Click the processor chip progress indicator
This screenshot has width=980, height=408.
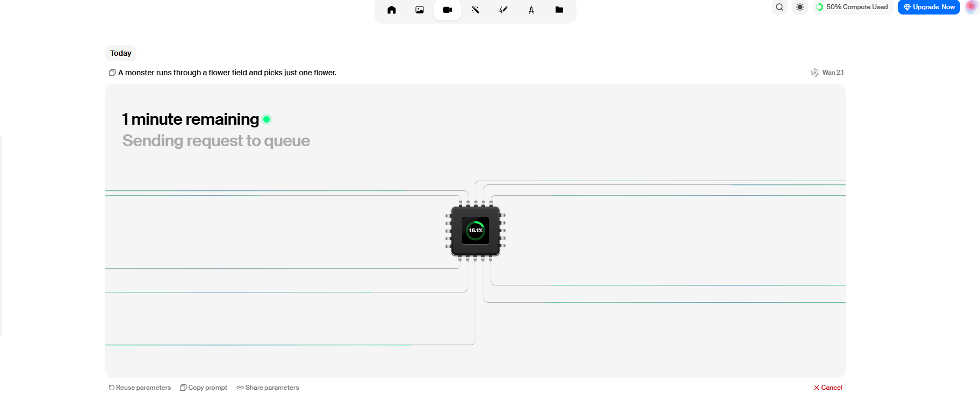point(475,231)
